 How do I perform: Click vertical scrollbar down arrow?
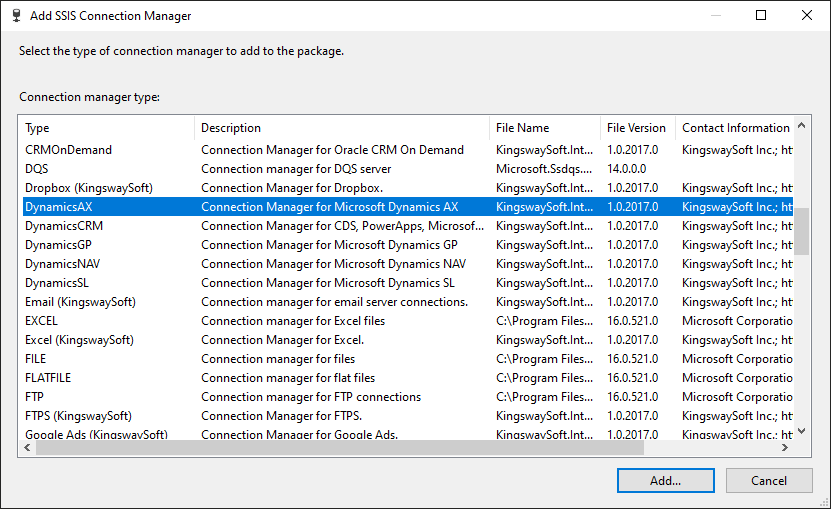tap(801, 431)
